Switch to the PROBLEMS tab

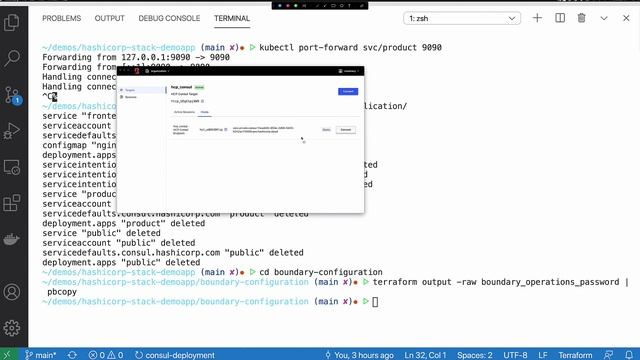click(62, 18)
